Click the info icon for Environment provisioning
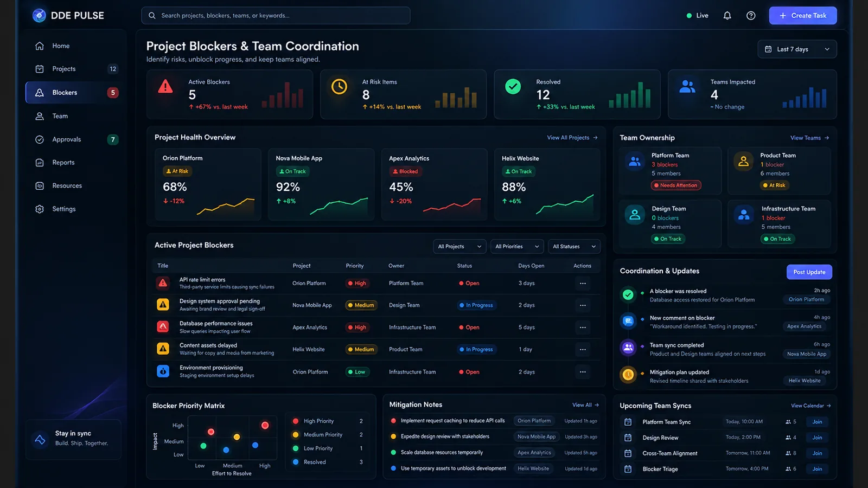Screen dimensions: 868x488 pyautogui.click(x=163, y=371)
